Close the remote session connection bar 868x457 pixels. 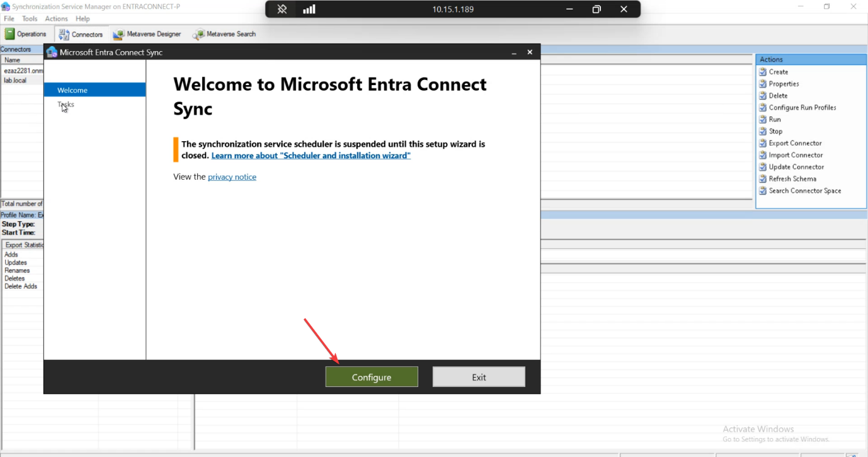tap(624, 9)
